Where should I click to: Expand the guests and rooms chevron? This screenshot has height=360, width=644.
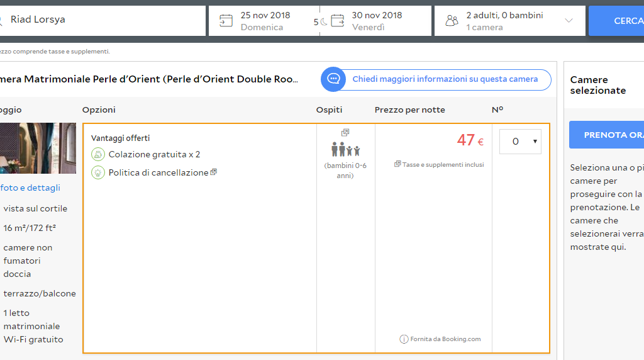point(569,21)
